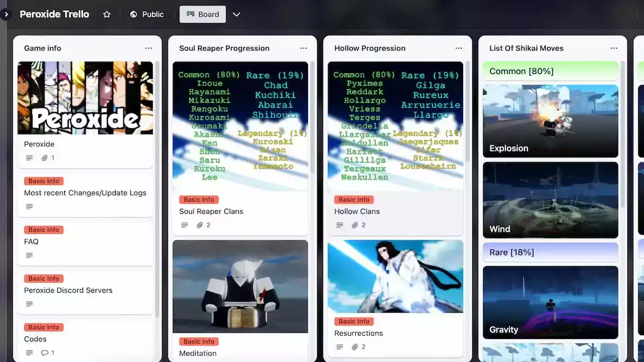Viewport: 644px width, 362px height.
Task: Open the Game info list actions menu
Action: [x=149, y=48]
